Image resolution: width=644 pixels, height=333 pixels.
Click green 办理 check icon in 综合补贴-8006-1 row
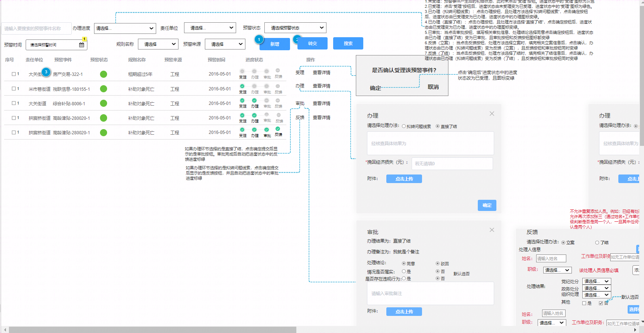coord(254,100)
